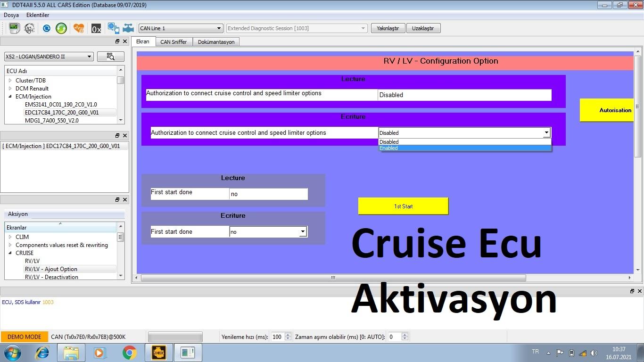Click the horizontal scrollbar under the screen
This screenshot has height=362, width=644.
333,278
